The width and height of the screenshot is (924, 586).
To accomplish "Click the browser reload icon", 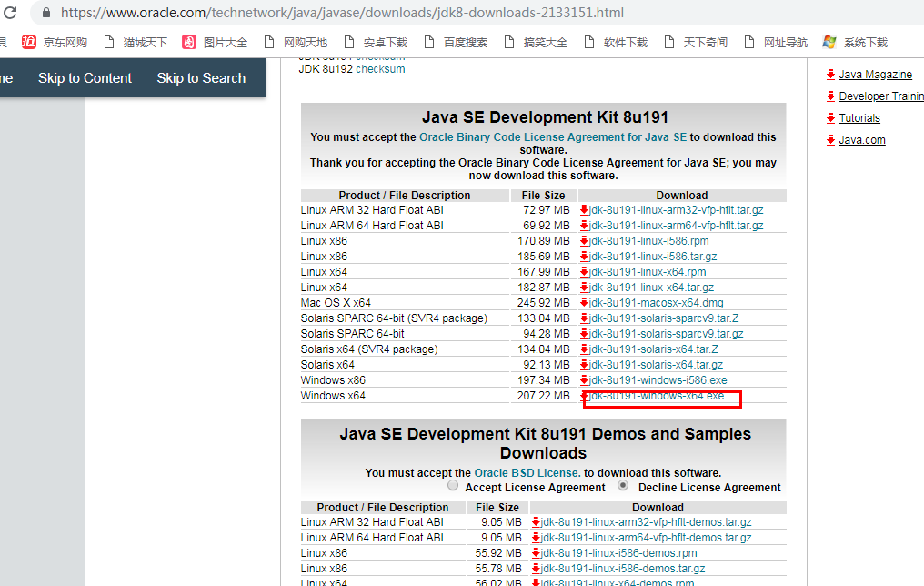I will tap(10, 12).
